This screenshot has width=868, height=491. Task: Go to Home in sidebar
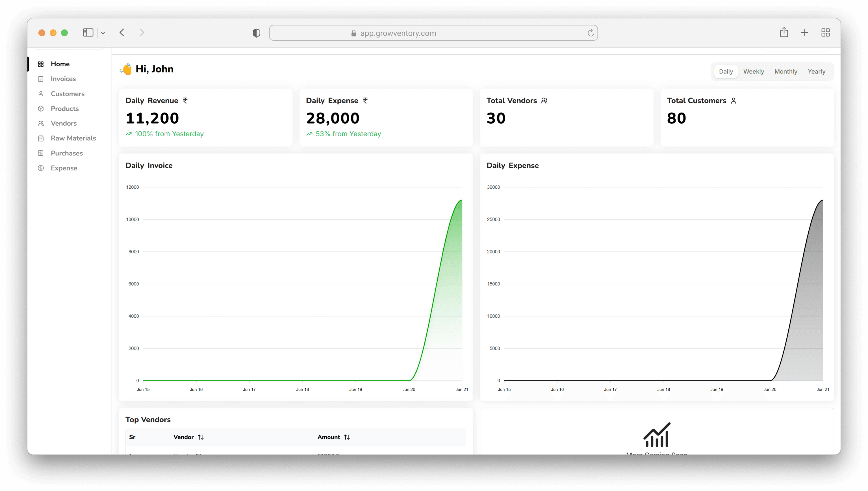pos(60,64)
